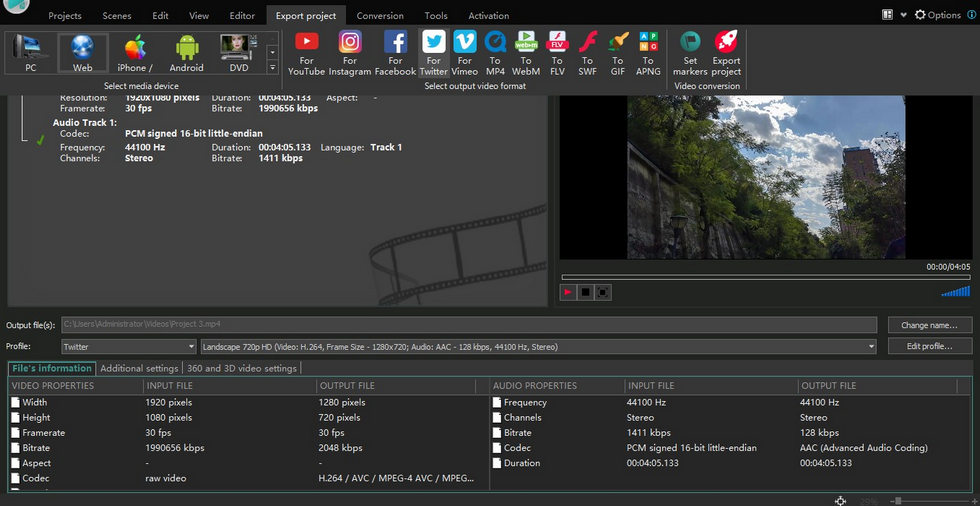Choose the For Instagram output icon
The width and height of the screenshot is (980, 506).
pyautogui.click(x=350, y=54)
